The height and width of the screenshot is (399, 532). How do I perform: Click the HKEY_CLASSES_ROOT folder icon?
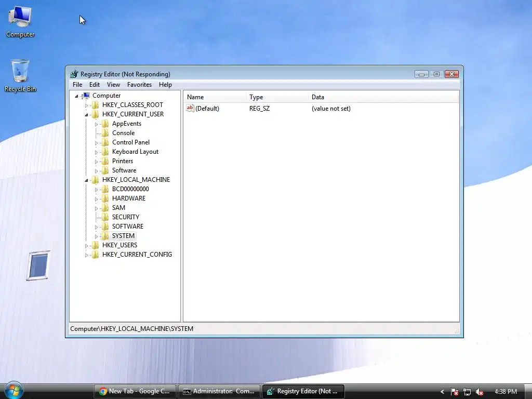click(96, 105)
